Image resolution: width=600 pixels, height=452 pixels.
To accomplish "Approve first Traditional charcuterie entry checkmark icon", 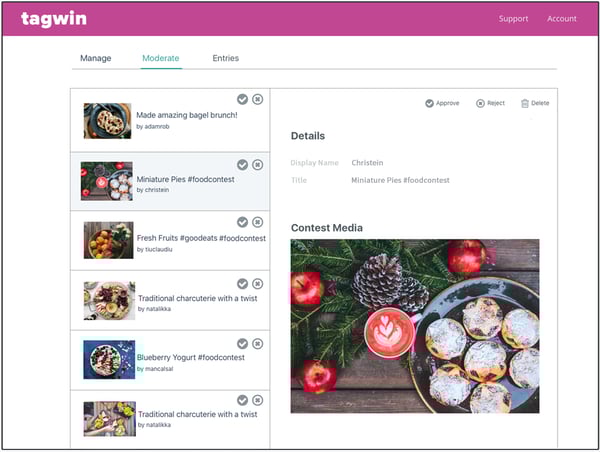I will point(242,284).
